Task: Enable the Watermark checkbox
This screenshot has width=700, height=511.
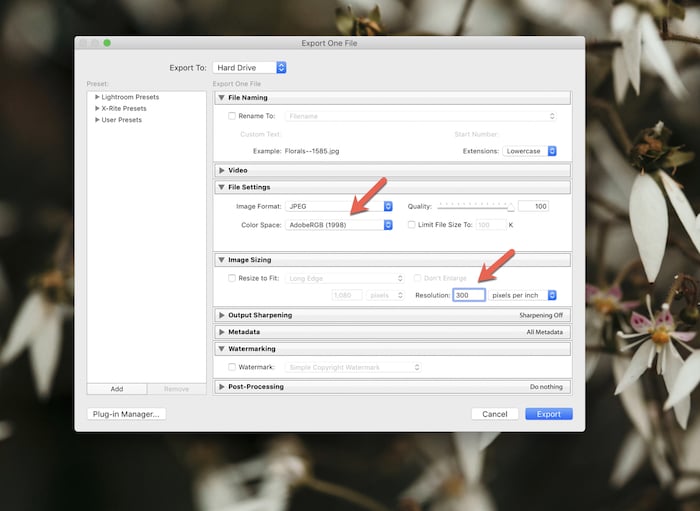Action: click(x=232, y=367)
